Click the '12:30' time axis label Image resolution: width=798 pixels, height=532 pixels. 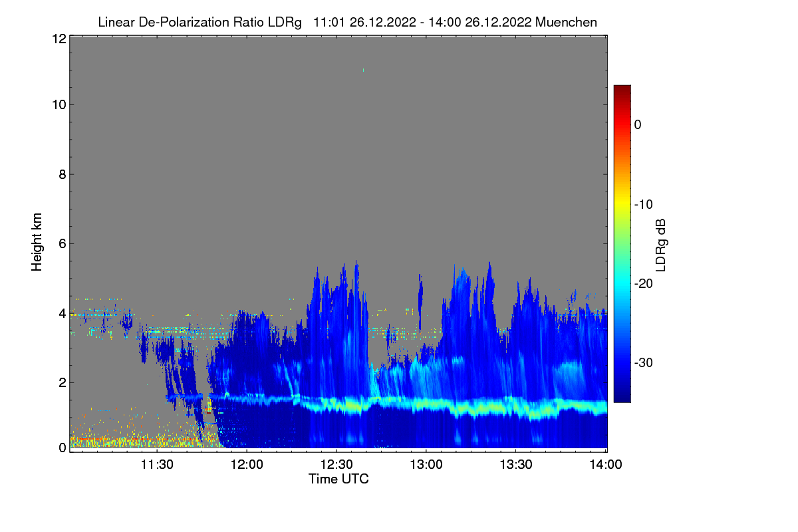click(x=337, y=464)
